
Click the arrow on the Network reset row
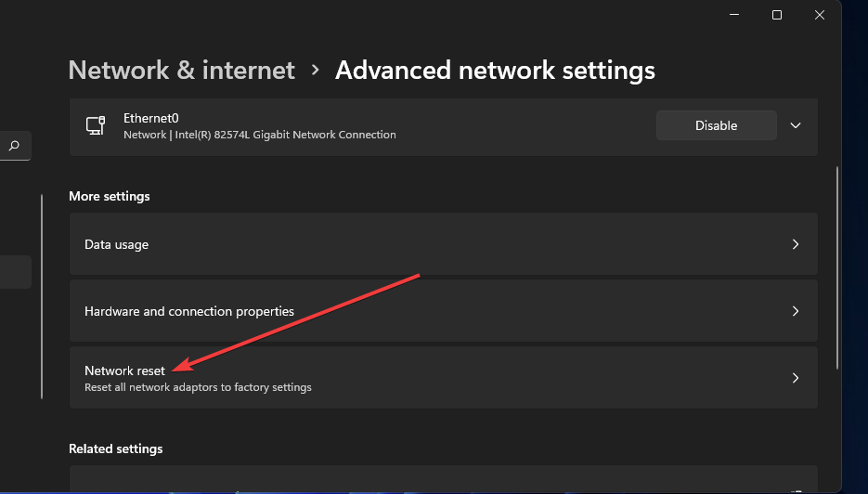point(796,378)
